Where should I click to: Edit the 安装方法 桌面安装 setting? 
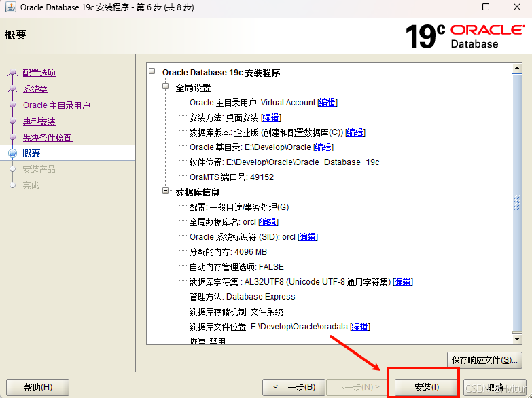click(x=271, y=117)
